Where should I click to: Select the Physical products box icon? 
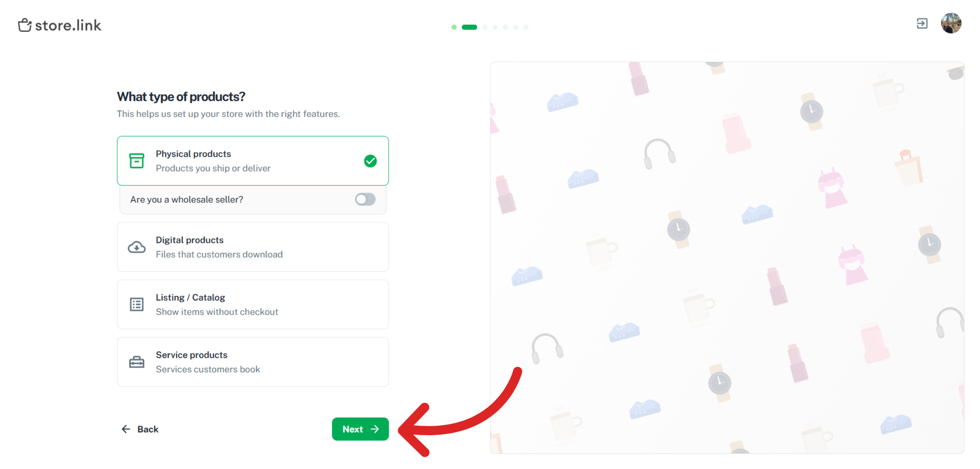(x=137, y=161)
